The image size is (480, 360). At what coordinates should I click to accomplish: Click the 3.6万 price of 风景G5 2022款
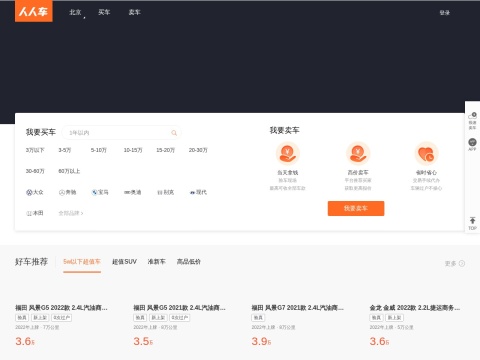click(x=25, y=341)
